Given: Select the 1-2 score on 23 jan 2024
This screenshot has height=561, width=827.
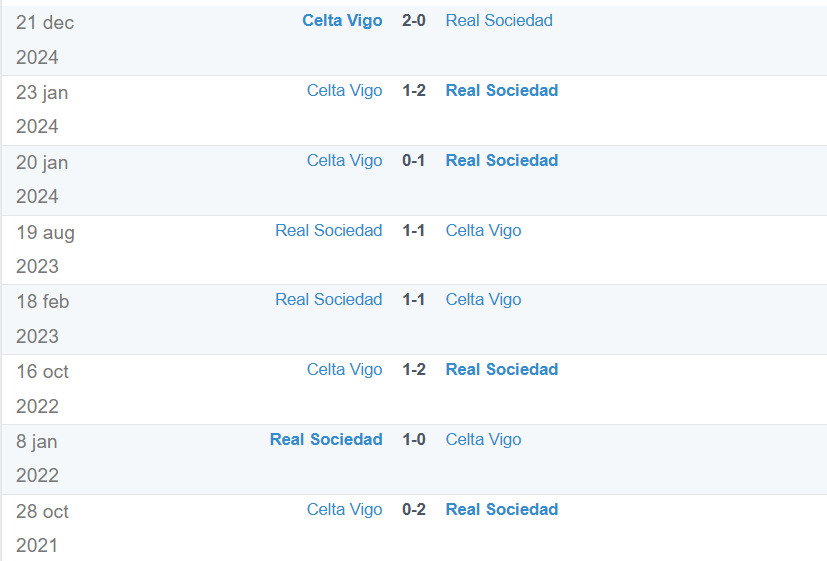Looking at the screenshot, I should (414, 90).
